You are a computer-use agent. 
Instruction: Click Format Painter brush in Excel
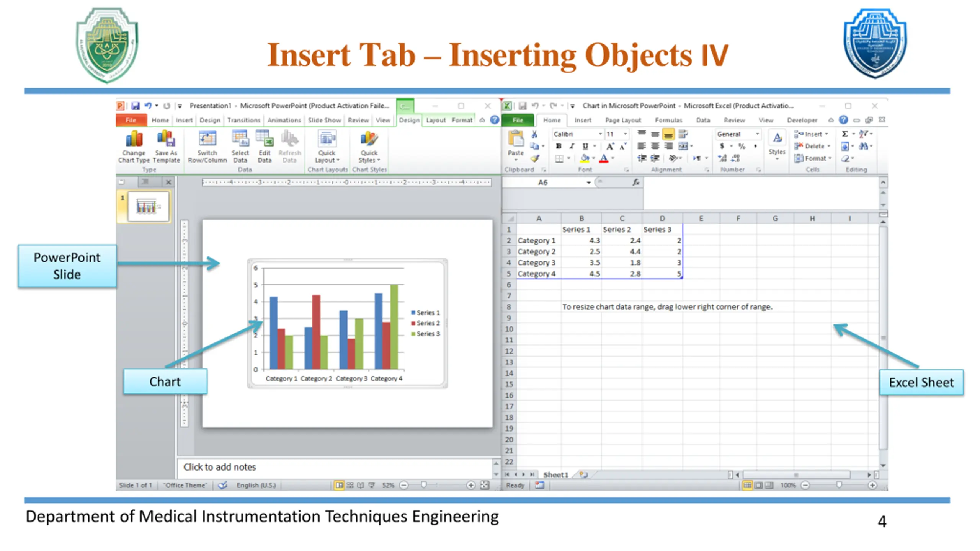click(535, 158)
